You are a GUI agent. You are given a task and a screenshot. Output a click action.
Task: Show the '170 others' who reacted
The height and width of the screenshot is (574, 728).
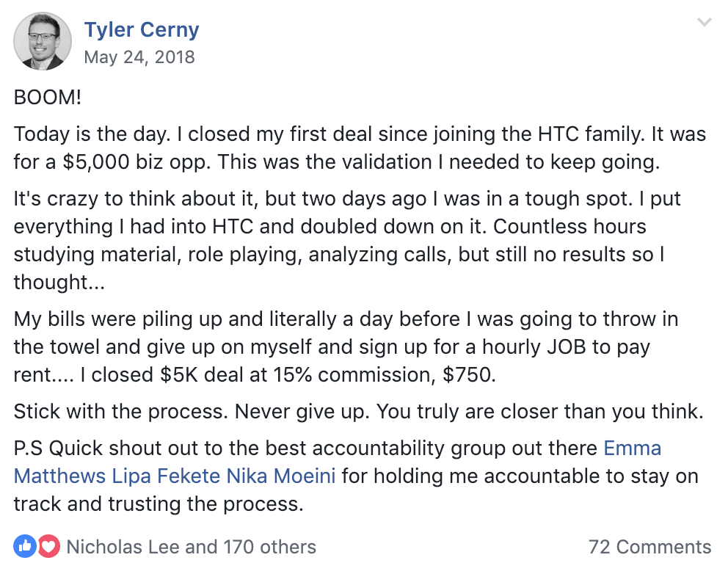[270, 547]
